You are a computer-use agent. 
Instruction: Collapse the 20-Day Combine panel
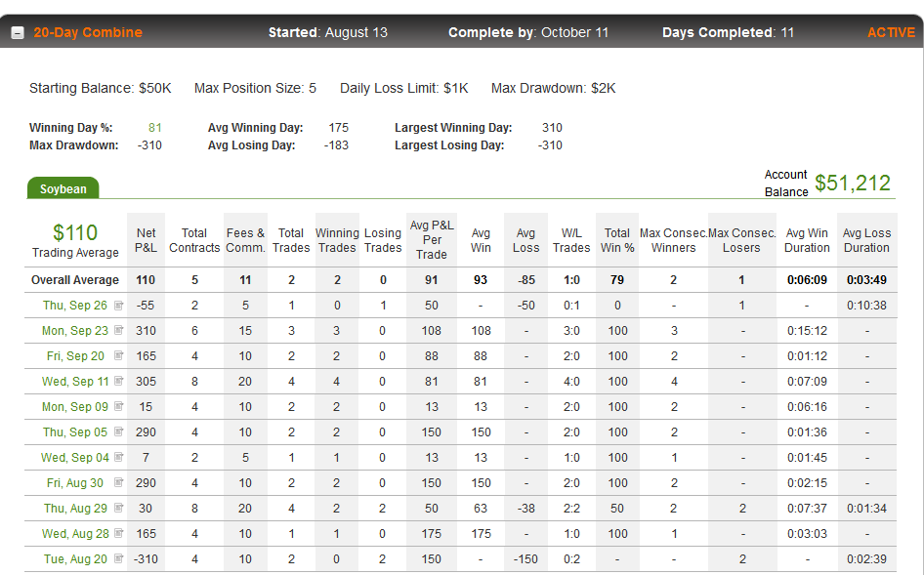click(18, 33)
